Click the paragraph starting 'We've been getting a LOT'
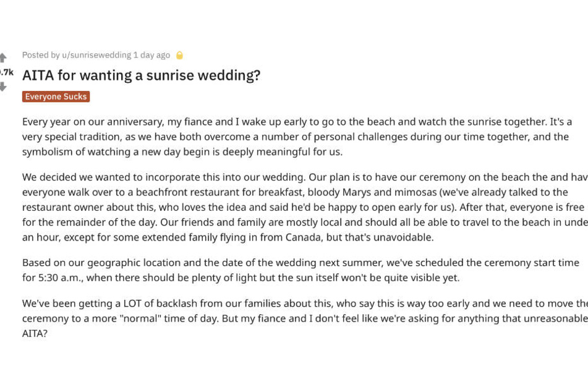This screenshot has width=588, height=392. pos(305,318)
